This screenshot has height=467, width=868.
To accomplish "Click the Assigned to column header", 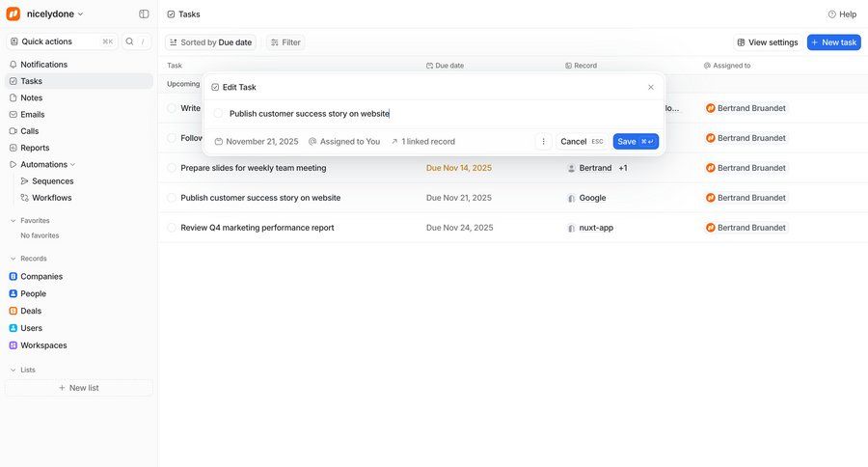I will point(727,66).
